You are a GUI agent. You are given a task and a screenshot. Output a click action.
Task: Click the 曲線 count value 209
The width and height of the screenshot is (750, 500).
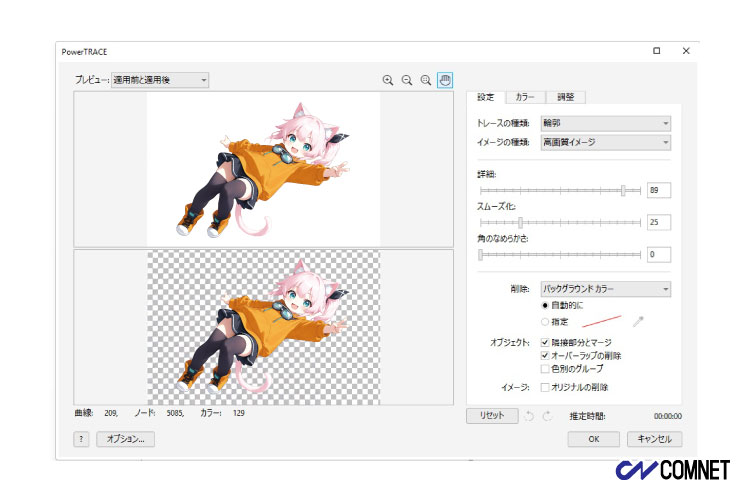click(x=111, y=413)
